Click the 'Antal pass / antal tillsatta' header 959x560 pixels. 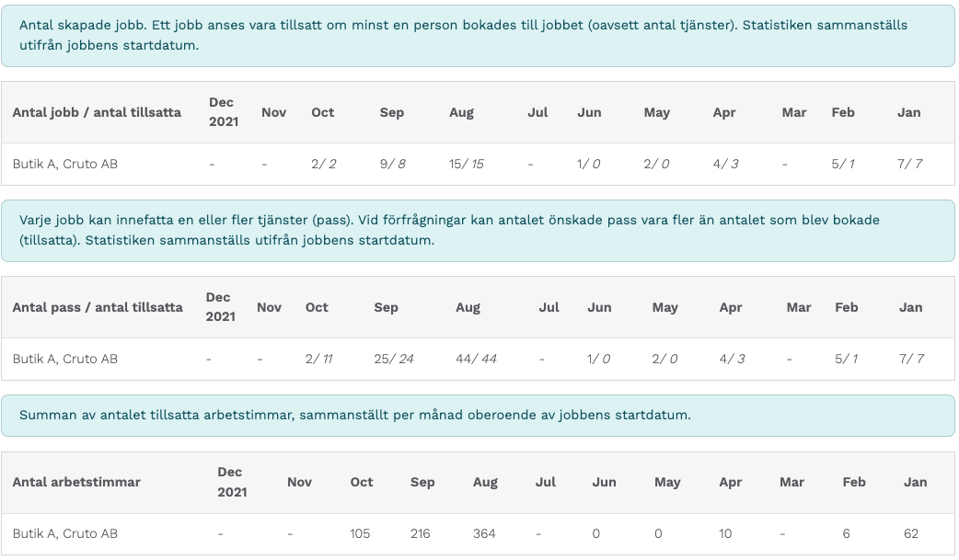[98, 307]
